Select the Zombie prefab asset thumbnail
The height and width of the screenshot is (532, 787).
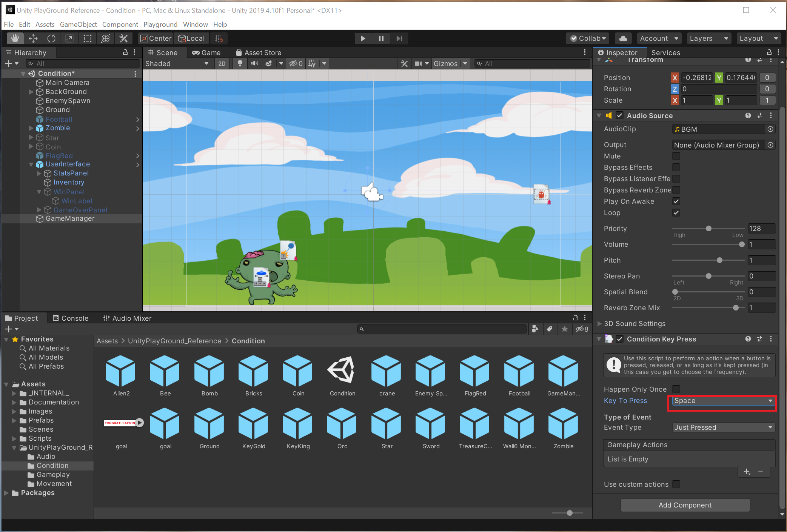pos(563,424)
